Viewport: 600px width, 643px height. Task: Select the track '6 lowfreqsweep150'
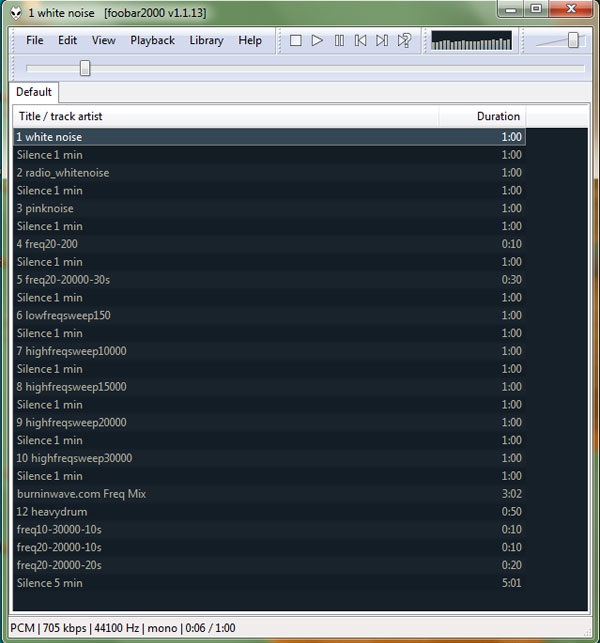tap(269, 315)
